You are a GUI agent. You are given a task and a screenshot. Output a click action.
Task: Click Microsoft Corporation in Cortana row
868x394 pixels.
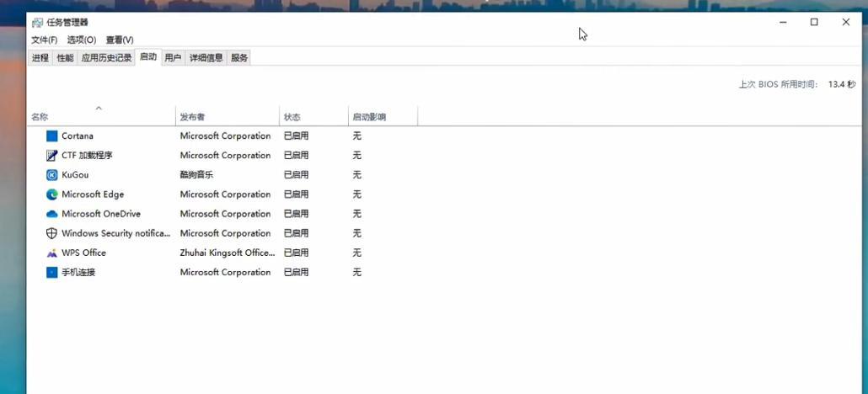pos(225,136)
